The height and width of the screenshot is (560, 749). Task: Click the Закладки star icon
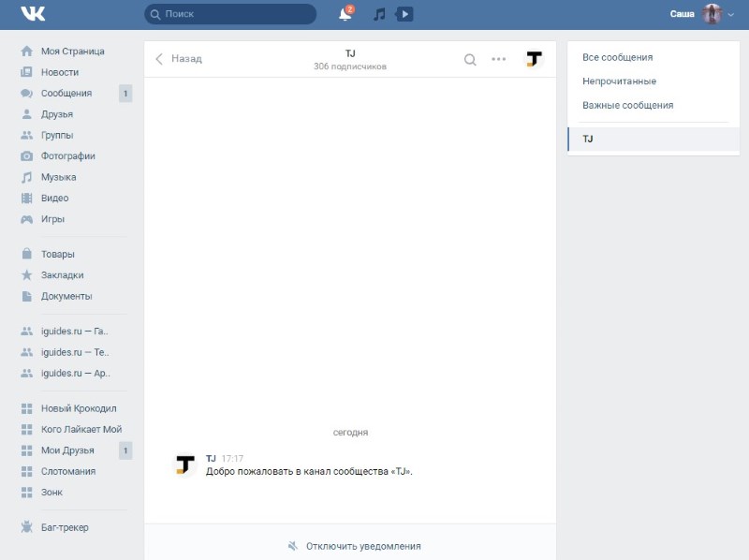tap(27, 274)
